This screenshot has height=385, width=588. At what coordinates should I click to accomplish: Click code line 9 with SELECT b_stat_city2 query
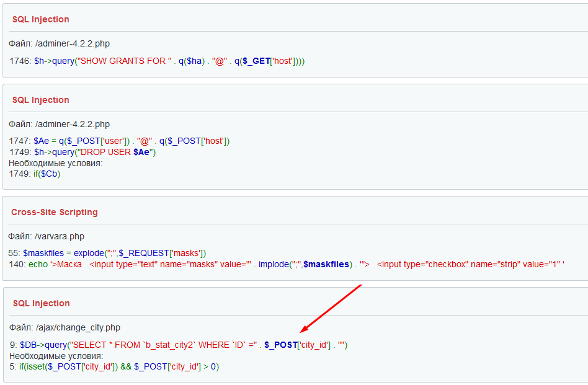tap(179, 345)
